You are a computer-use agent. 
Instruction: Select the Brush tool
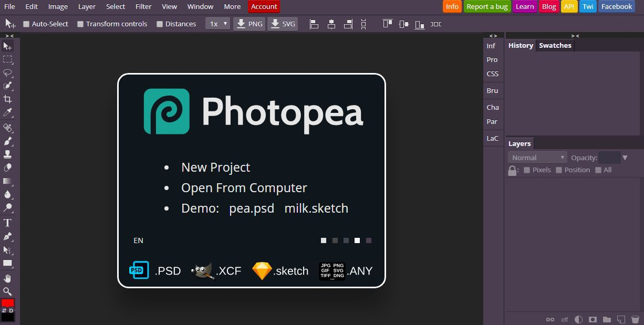click(8, 141)
